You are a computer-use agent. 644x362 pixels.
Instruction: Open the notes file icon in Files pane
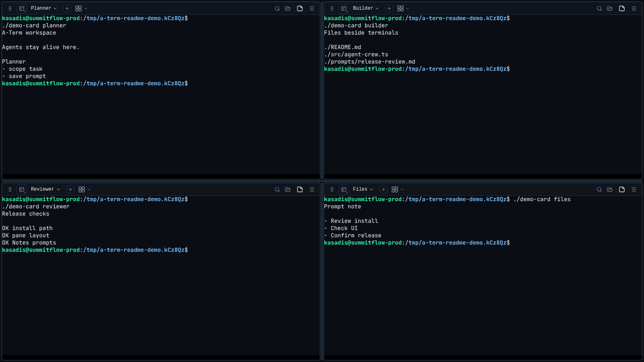point(622,189)
